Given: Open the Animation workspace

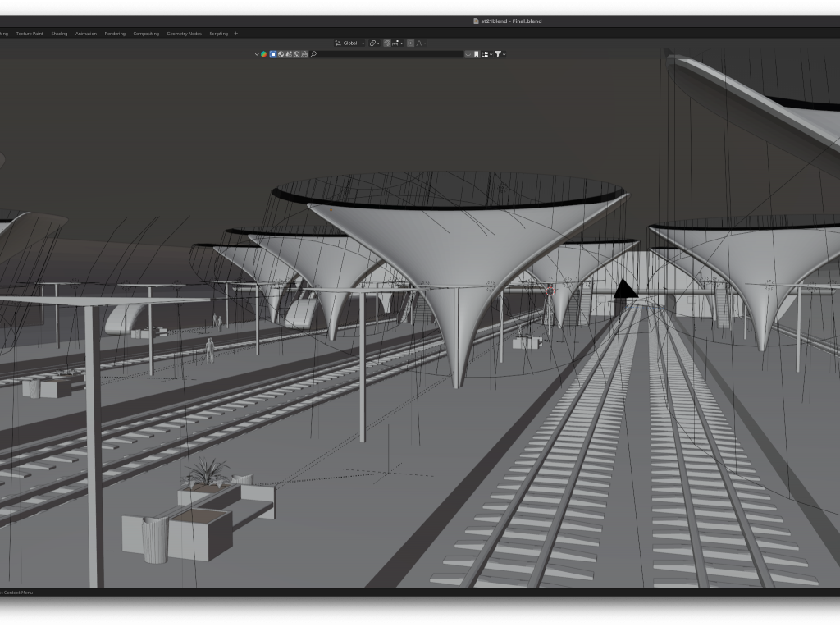Looking at the screenshot, I should (85, 34).
